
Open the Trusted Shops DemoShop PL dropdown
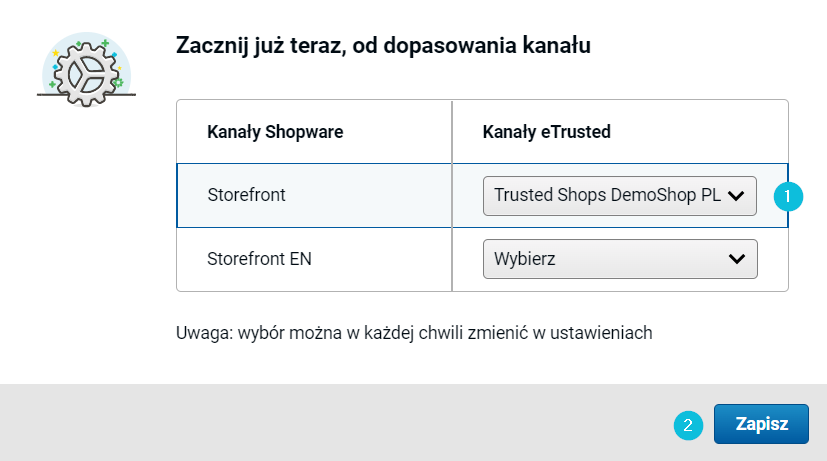click(x=620, y=196)
